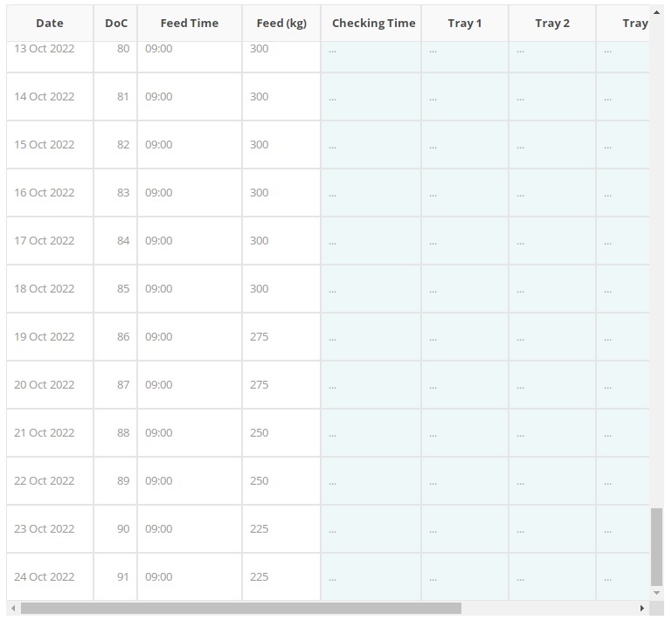
Task: Edit Tray 1 cell for 16 Oct 2022
Action: pyautogui.click(x=464, y=193)
